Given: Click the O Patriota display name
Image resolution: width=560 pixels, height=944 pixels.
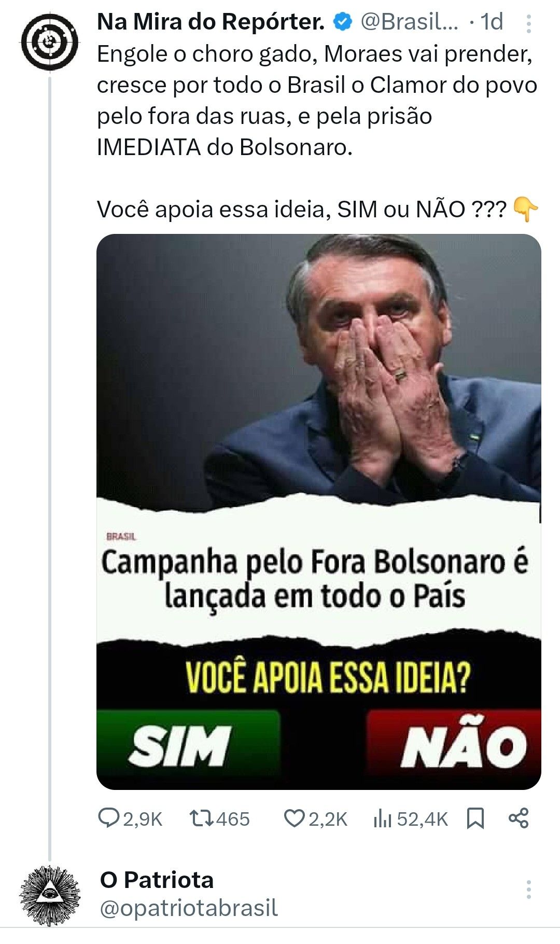Looking at the screenshot, I should (157, 880).
